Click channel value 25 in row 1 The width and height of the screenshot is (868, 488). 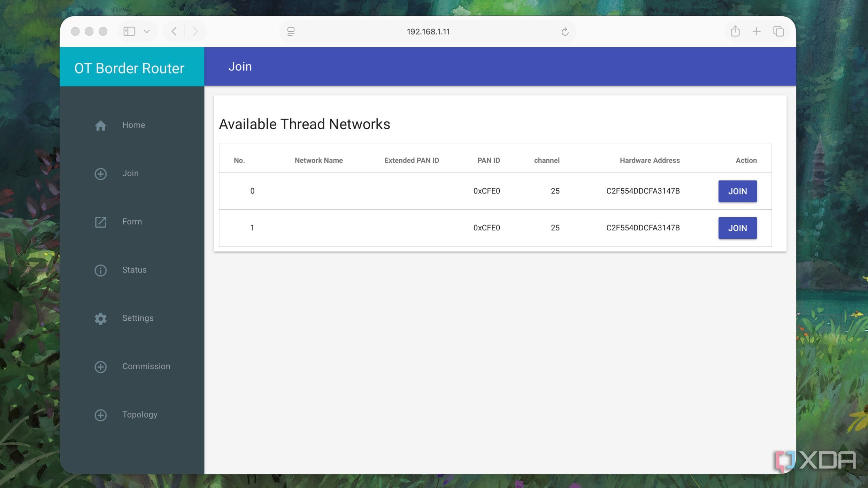pyautogui.click(x=555, y=228)
